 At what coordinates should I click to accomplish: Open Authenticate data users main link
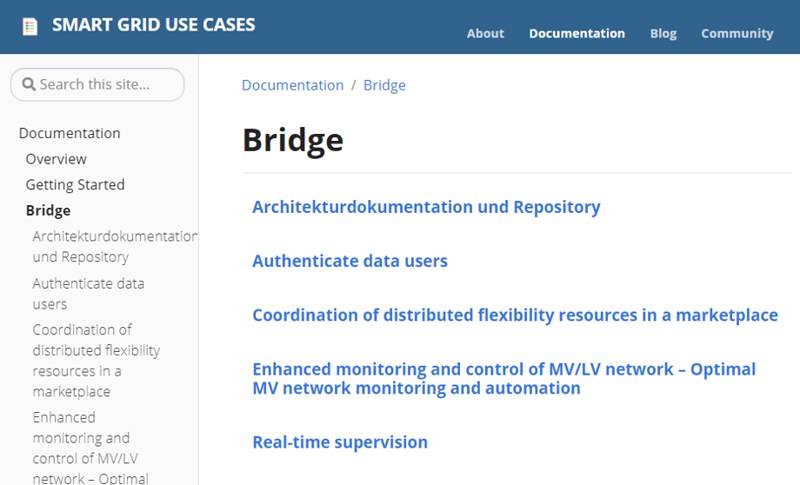click(349, 261)
